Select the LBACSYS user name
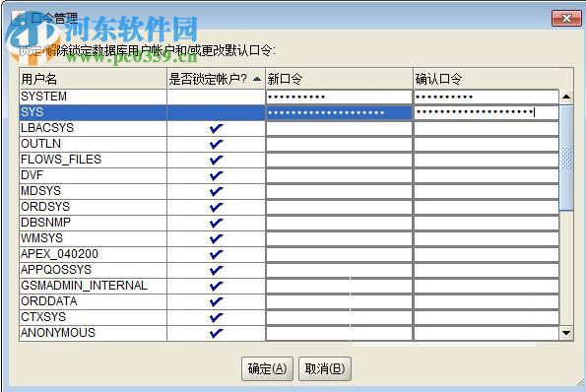The width and height of the screenshot is (586, 392). click(47, 128)
